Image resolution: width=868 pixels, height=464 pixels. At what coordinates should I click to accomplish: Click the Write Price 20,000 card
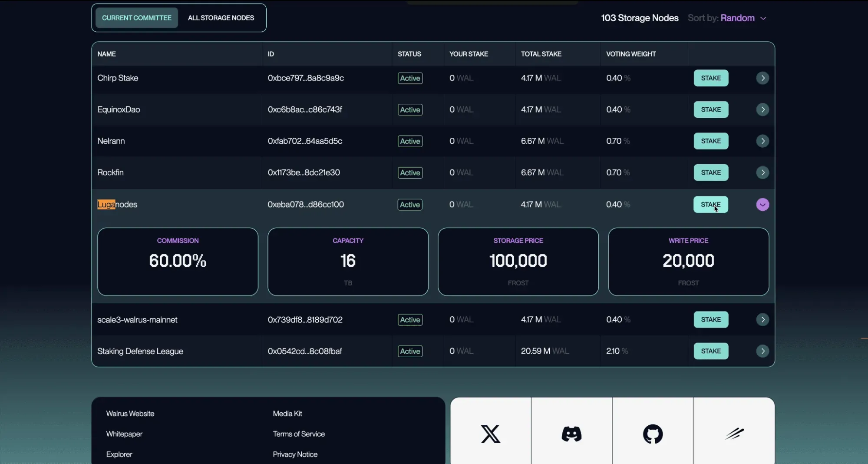click(x=688, y=262)
